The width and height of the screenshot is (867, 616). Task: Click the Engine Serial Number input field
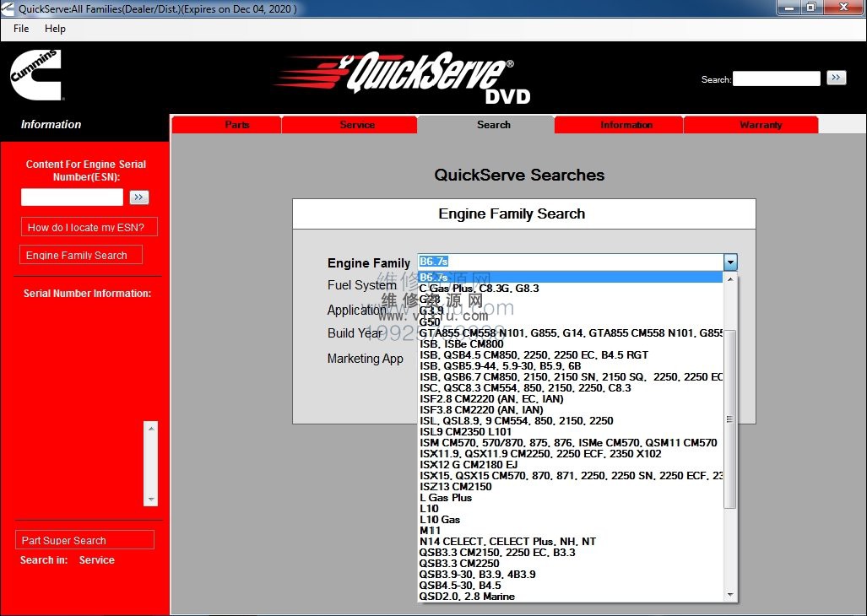pyautogui.click(x=72, y=197)
